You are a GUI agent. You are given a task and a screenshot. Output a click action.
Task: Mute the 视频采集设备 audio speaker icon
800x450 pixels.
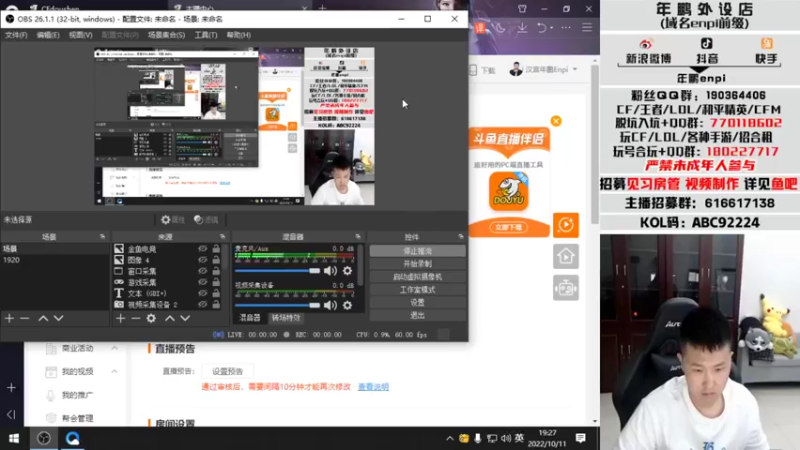coord(330,306)
